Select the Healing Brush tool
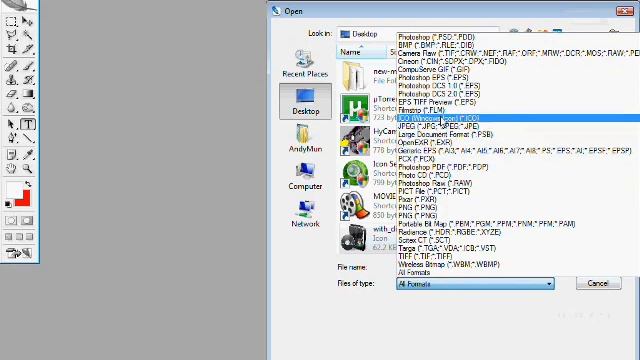 click(11, 66)
